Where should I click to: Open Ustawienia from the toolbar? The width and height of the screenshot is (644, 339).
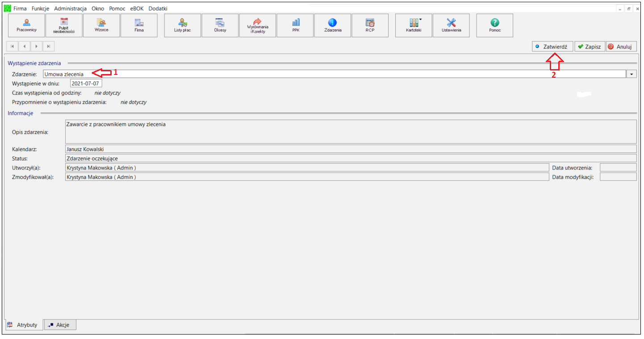pyautogui.click(x=451, y=25)
